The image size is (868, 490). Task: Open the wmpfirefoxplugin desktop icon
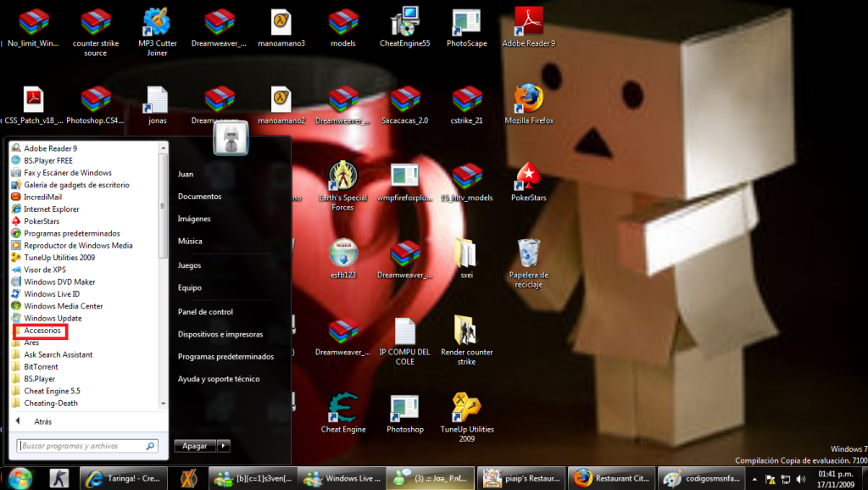(404, 181)
